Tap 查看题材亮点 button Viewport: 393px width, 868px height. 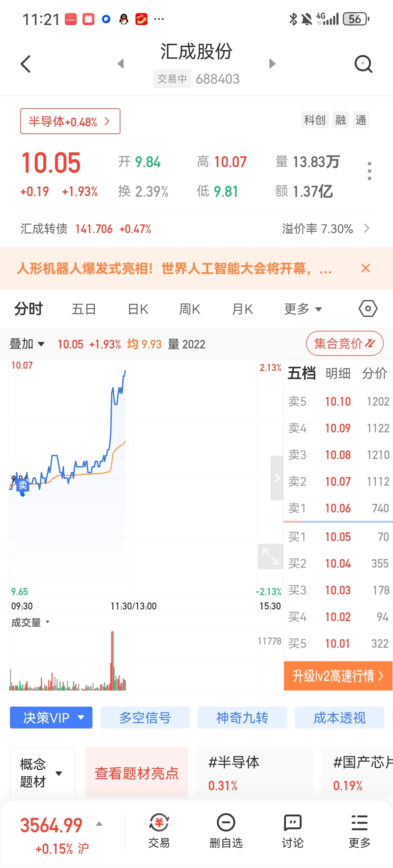(136, 773)
